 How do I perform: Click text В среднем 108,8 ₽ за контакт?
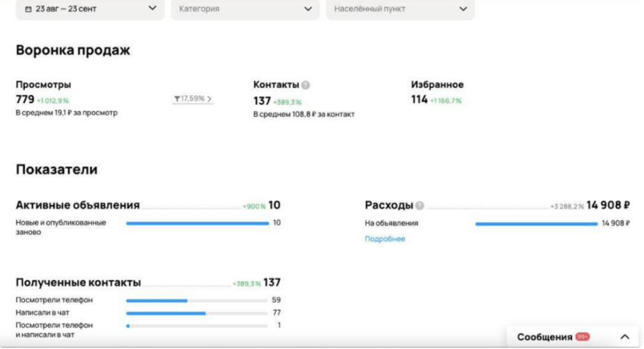click(304, 114)
